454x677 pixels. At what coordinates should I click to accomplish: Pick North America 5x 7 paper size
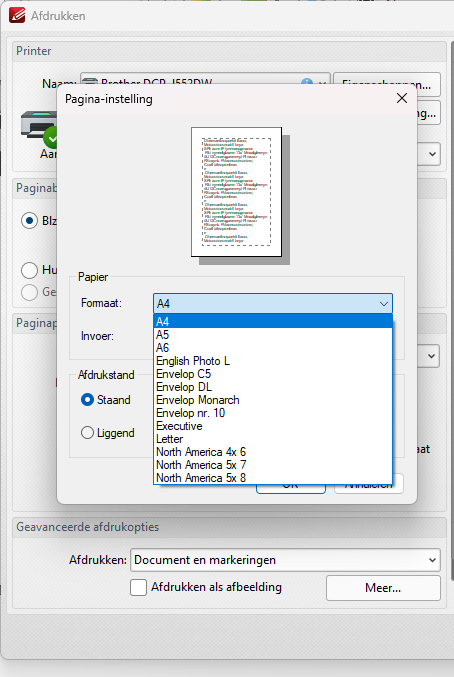(x=273, y=465)
